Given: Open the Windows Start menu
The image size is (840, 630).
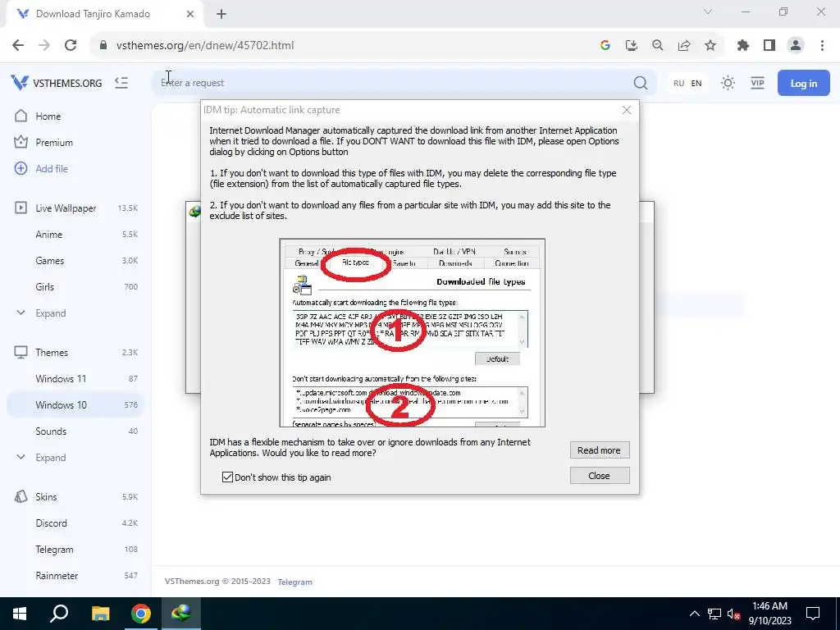Looking at the screenshot, I should tap(20, 614).
